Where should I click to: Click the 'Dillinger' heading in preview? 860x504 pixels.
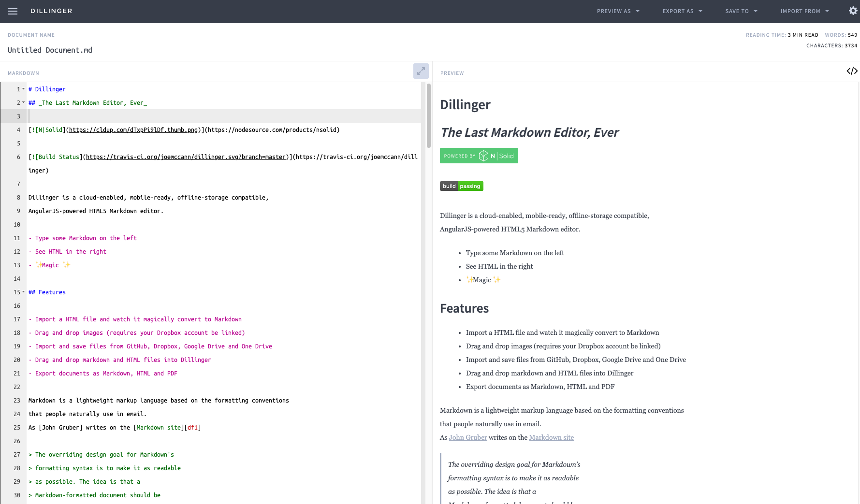tap(465, 104)
